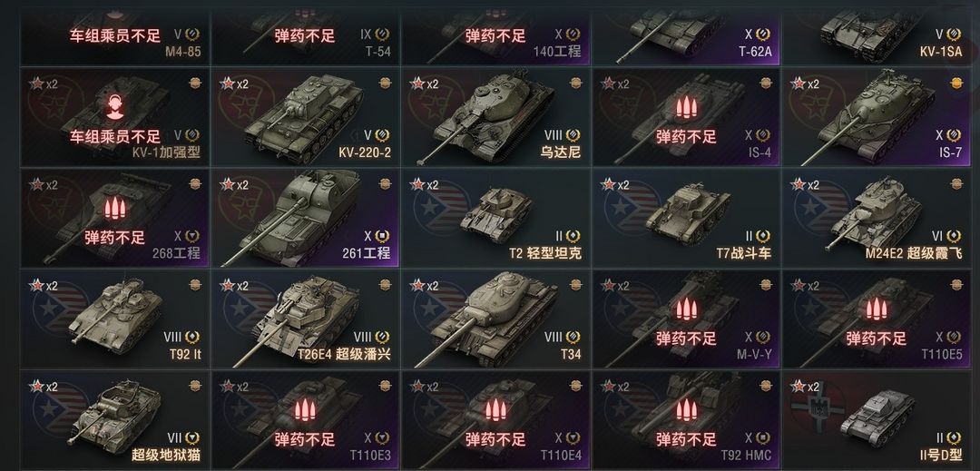Click the SPG class badge on 261工程

coord(383,236)
